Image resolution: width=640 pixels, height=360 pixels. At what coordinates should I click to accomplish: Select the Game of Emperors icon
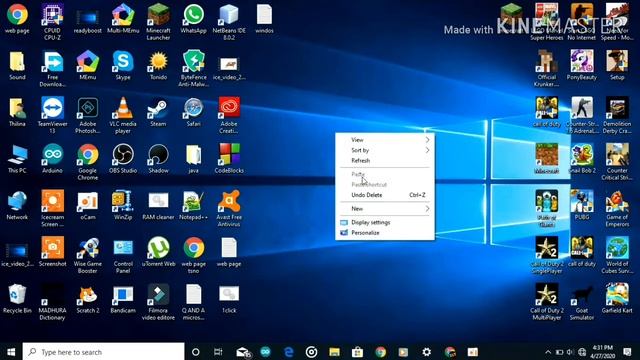pos(617,208)
